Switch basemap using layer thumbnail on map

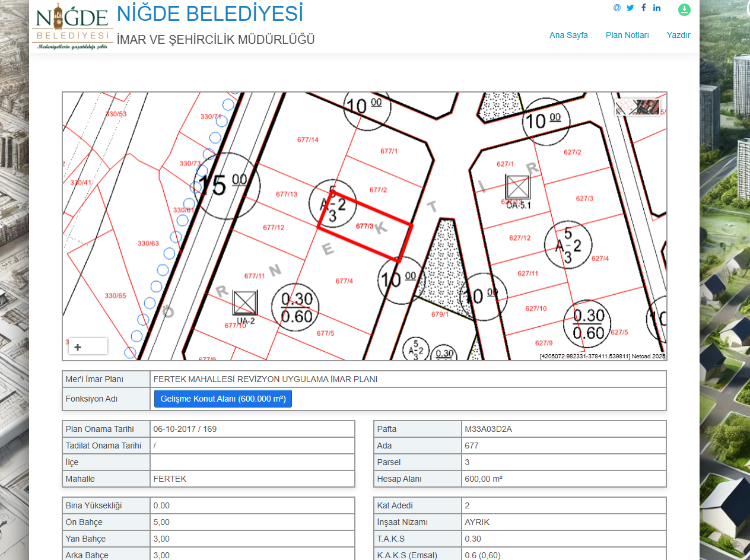point(637,107)
